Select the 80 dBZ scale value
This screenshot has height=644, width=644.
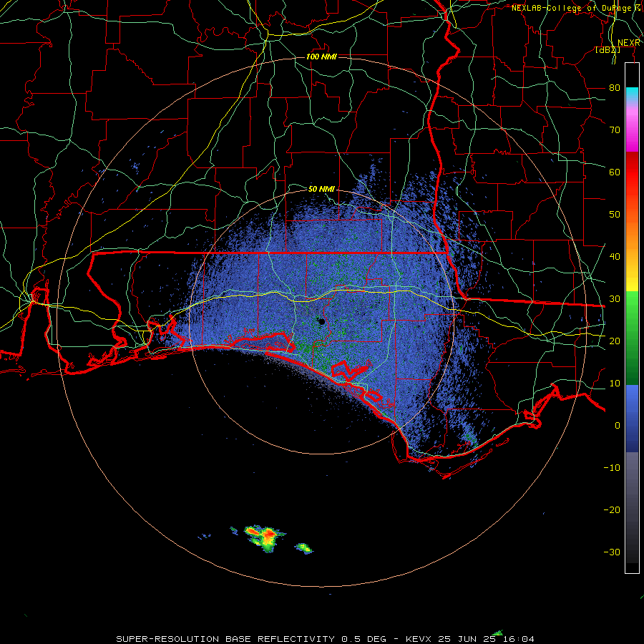pos(615,87)
